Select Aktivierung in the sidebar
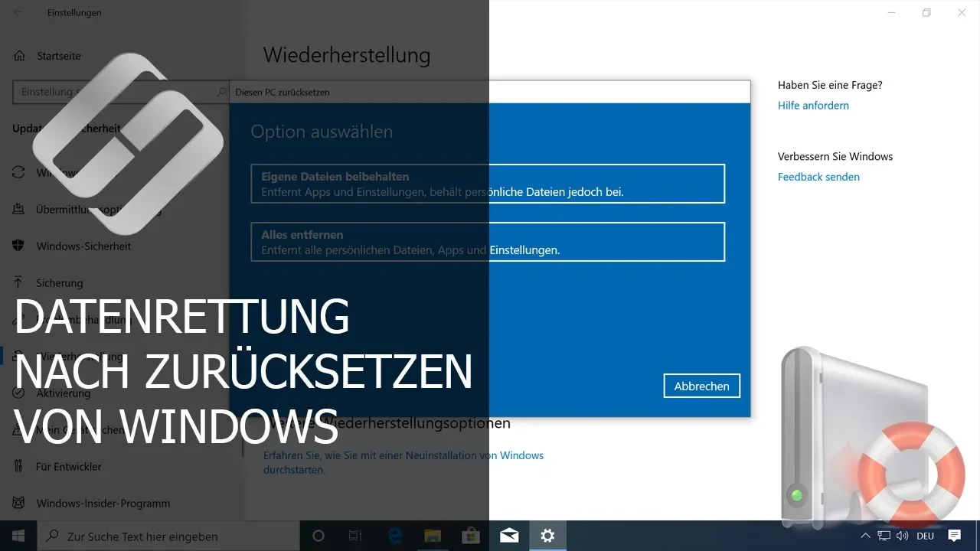The image size is (980, 551). click(x=63, y=393)
